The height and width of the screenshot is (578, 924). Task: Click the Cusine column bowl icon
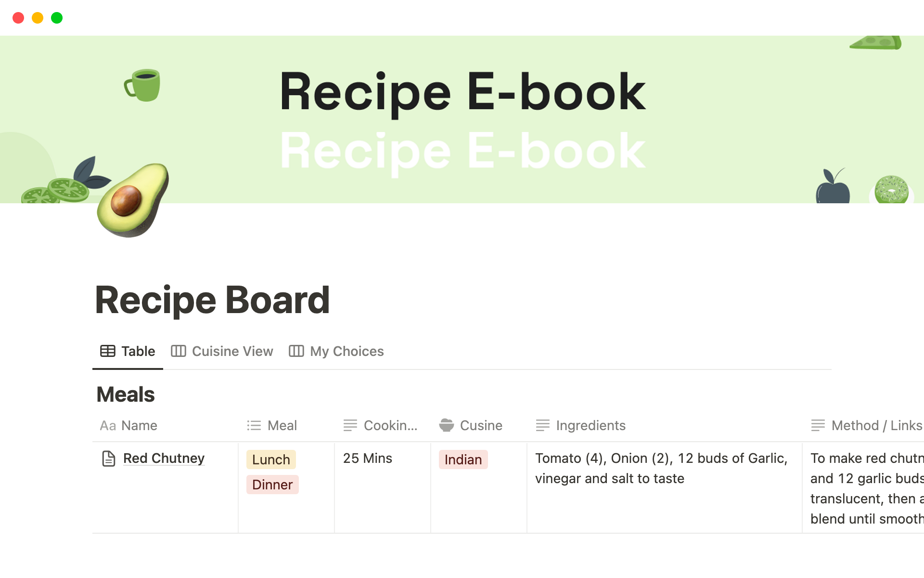(447, 425)
